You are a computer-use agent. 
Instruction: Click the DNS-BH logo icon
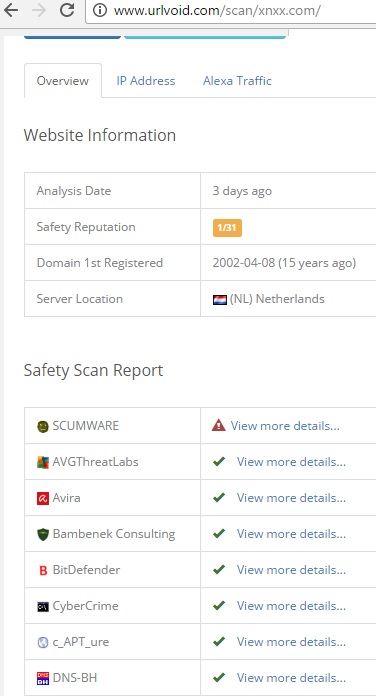[43, 678]
